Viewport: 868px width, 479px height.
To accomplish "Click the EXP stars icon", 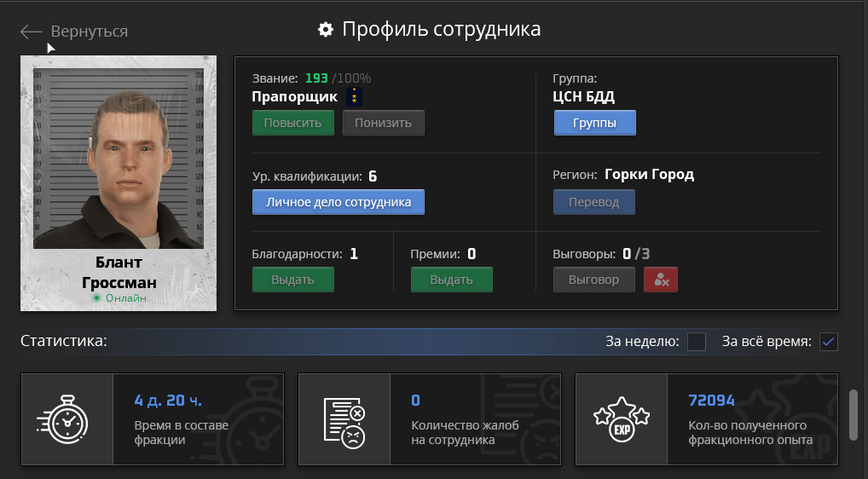I will [621, 419].
